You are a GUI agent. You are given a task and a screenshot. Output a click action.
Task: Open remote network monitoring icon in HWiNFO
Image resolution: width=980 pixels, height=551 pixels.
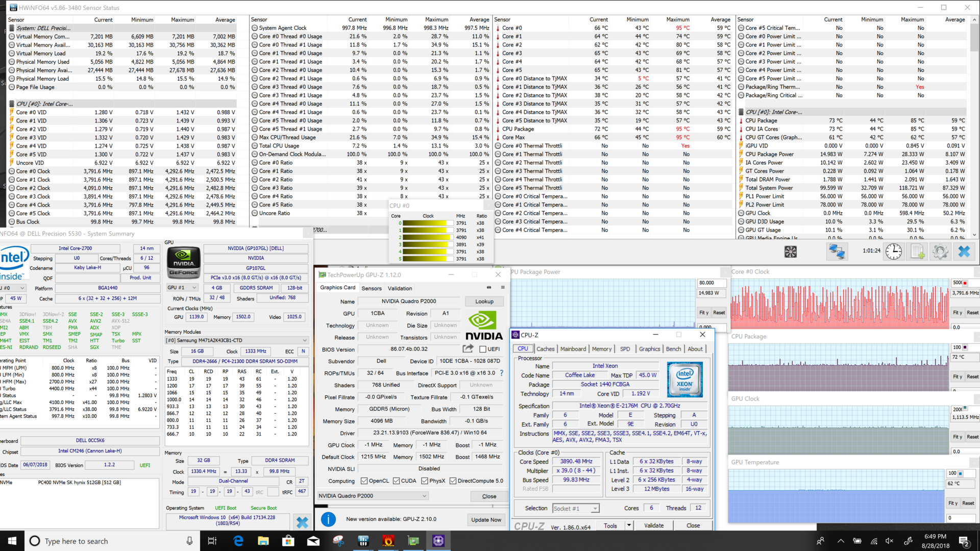[x=837, y=252]
